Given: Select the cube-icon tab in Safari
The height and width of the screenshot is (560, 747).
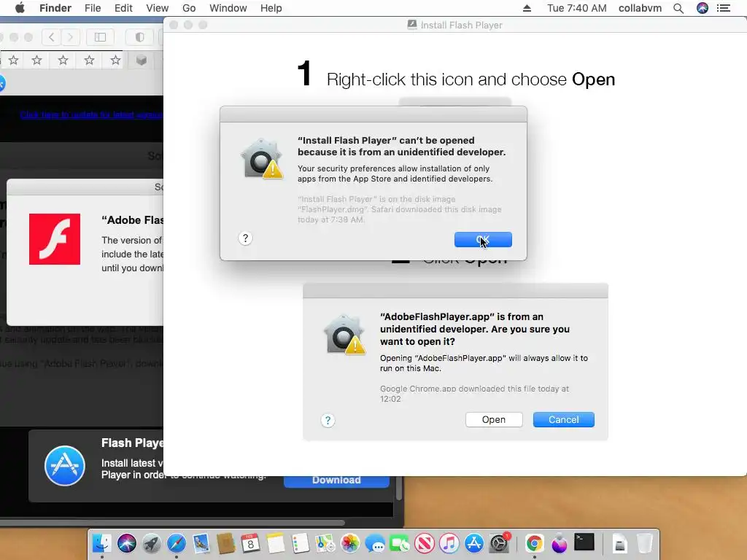Looking at the screenshot, I should tap(142, 61).
